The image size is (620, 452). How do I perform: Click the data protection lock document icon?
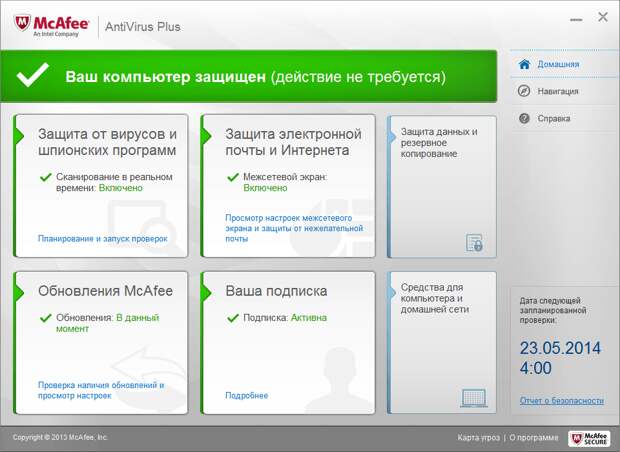pos(474,242)
